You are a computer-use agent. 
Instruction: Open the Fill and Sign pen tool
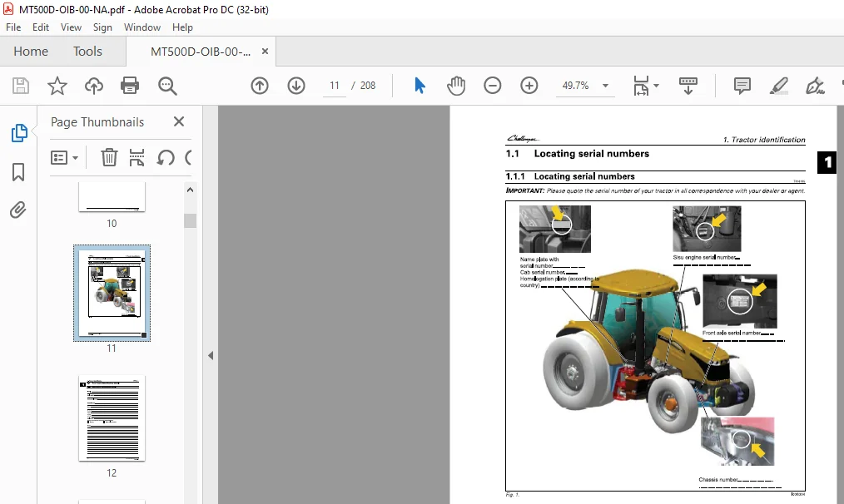tap(815, 86)
